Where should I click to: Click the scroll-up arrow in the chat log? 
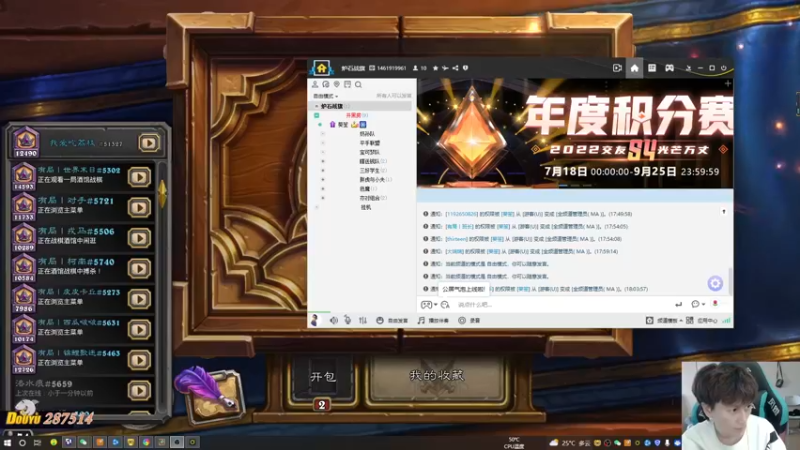(x=724, y=211)
